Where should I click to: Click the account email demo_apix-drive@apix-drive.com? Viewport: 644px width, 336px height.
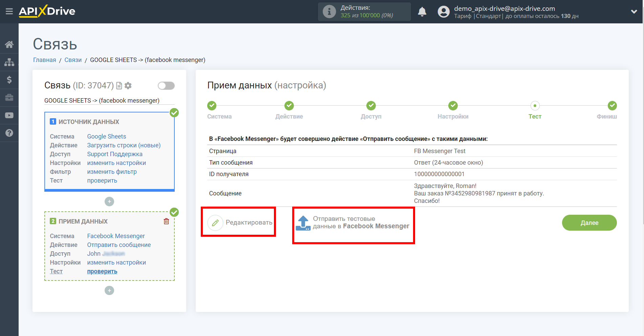click(504, 8)
